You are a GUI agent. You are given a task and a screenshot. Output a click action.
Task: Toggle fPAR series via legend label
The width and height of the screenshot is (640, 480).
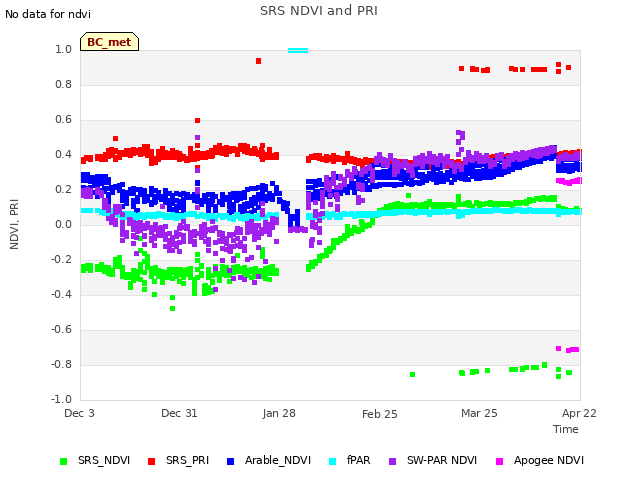click(358, 460)
